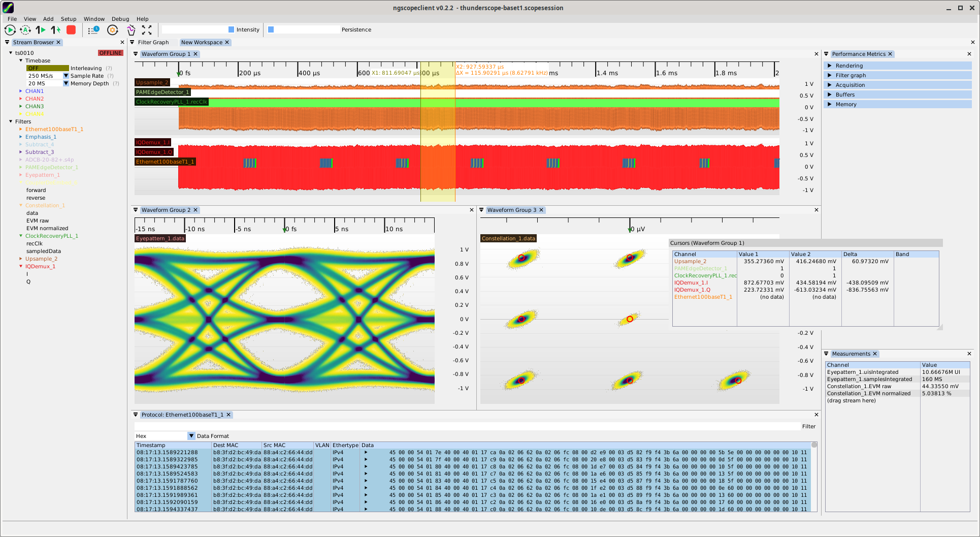
Task: Click the single trigger acquisition icon
Action: 41,30
